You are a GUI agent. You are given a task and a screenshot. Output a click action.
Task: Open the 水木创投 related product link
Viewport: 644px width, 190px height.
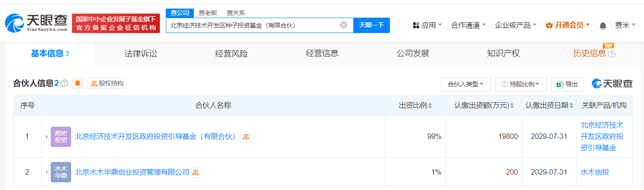(595, 172)
